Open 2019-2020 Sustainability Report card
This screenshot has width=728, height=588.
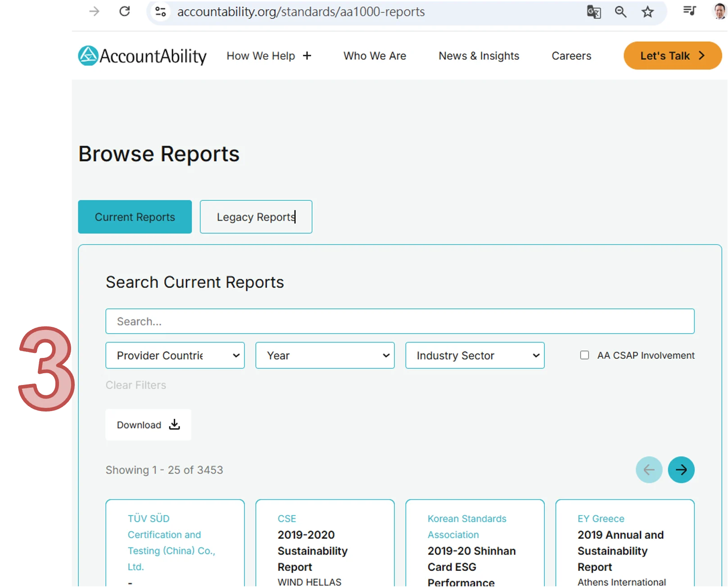[312, 551]
